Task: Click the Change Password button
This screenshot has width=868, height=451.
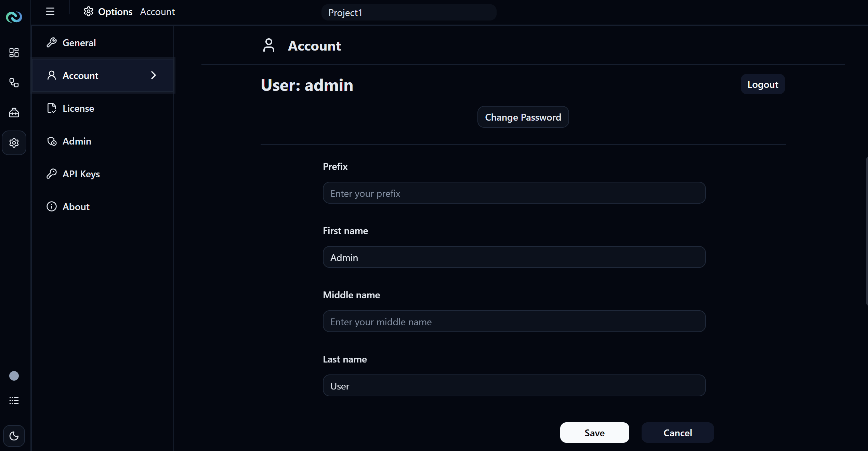Action: (523, 117)
